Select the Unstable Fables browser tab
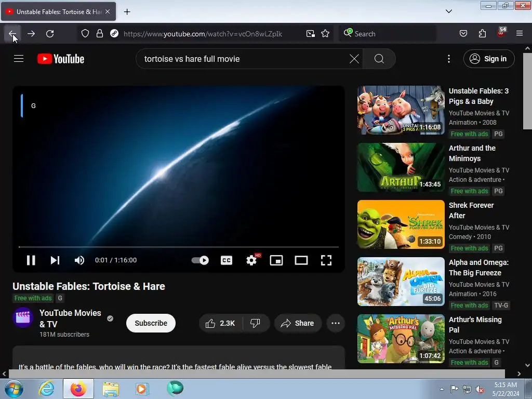Screen dimensions: 532x399 point(58,11)
